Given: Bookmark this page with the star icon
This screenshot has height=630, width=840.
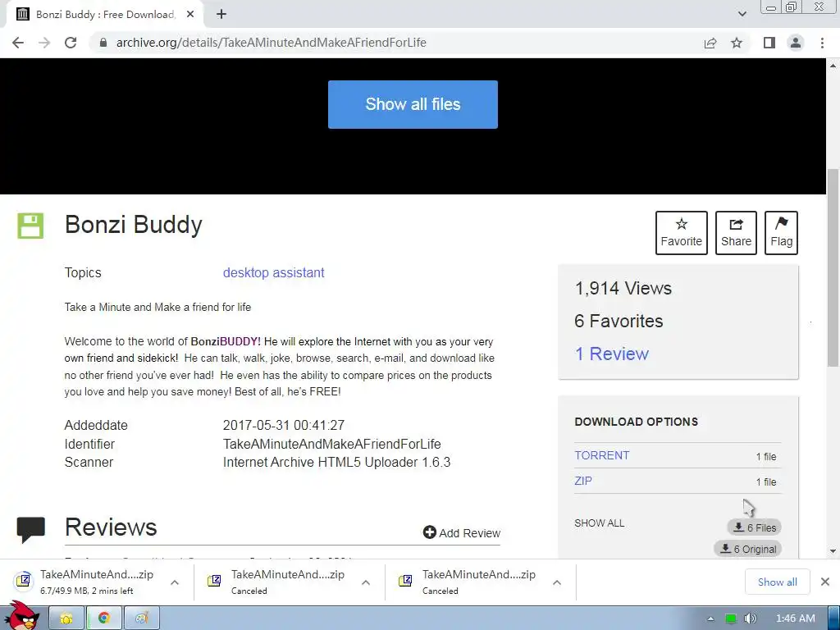Looking at the screenshot, I should pyautogui.click(x=737, y=43).
